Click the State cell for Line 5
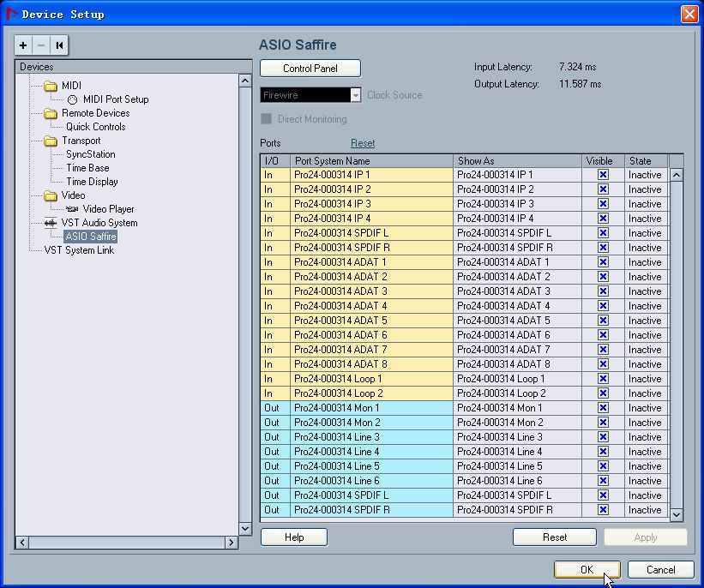 pos(647,466)
